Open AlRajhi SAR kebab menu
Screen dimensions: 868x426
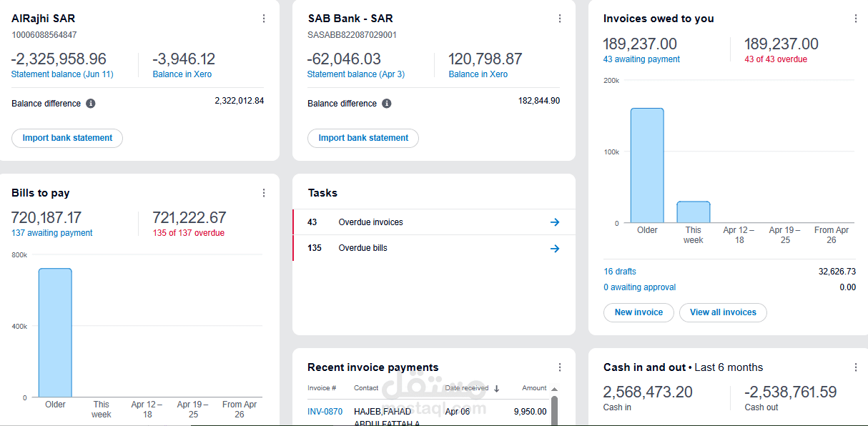point(264,19)
